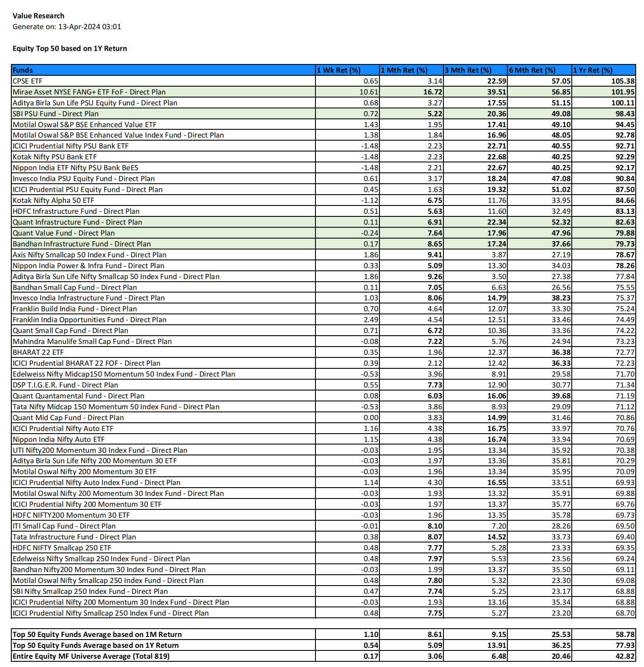
Task: Click DSP T.I.G.E.R. Fund - Direct Plan
Action: tap(65, 385)
